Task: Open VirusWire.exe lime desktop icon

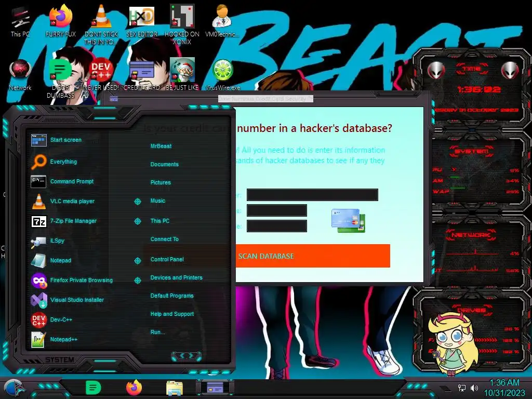Action: click(222, 75)
